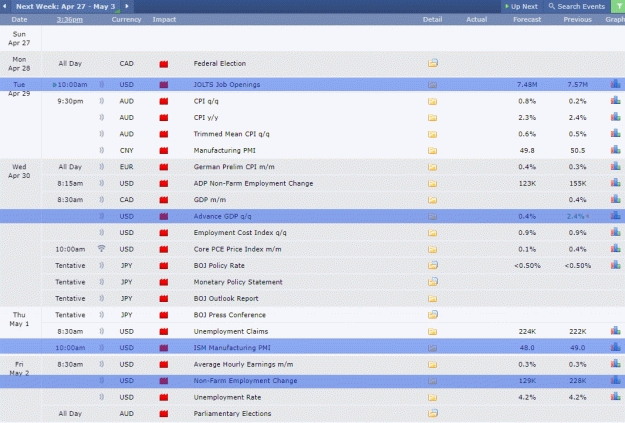Toggle alert for JOLTS Job Openings
625x423 pixels.
(x=102, y=84)
